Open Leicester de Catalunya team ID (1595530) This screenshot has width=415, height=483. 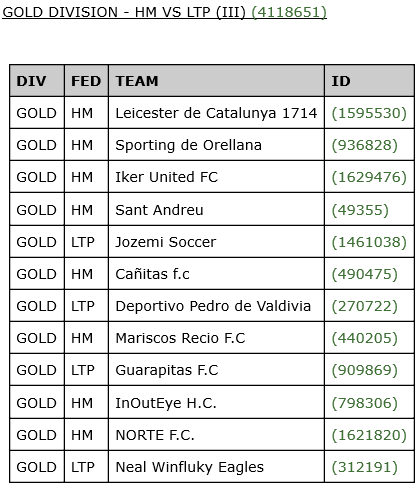click(x=369, y=113)
